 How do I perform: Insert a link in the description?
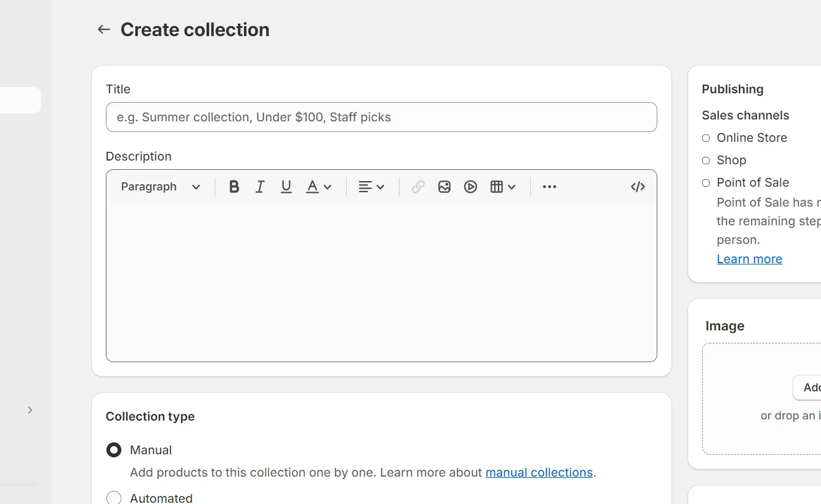(x=418, y=187)
